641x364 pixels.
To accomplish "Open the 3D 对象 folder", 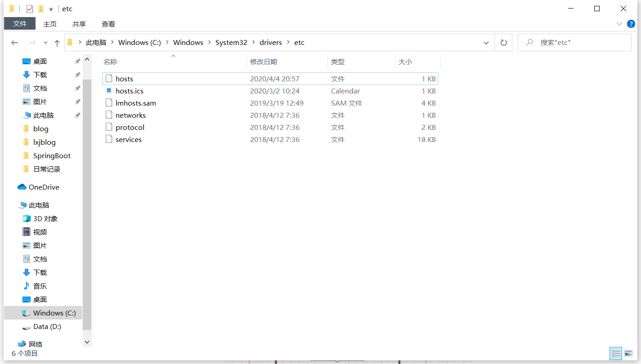I will (45, 218).
